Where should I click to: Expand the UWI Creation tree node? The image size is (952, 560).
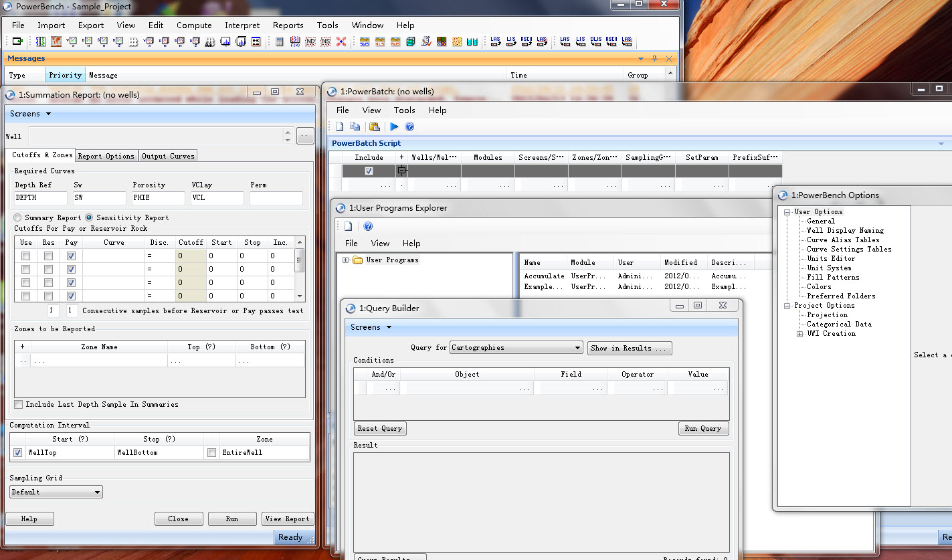coord(800,333)
